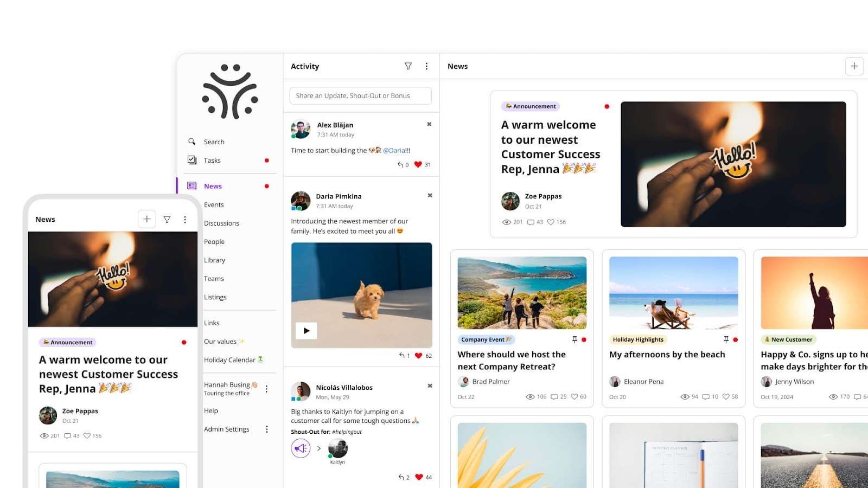
Task: Play the puppy video in Daria's post
Action: (307, 331)
